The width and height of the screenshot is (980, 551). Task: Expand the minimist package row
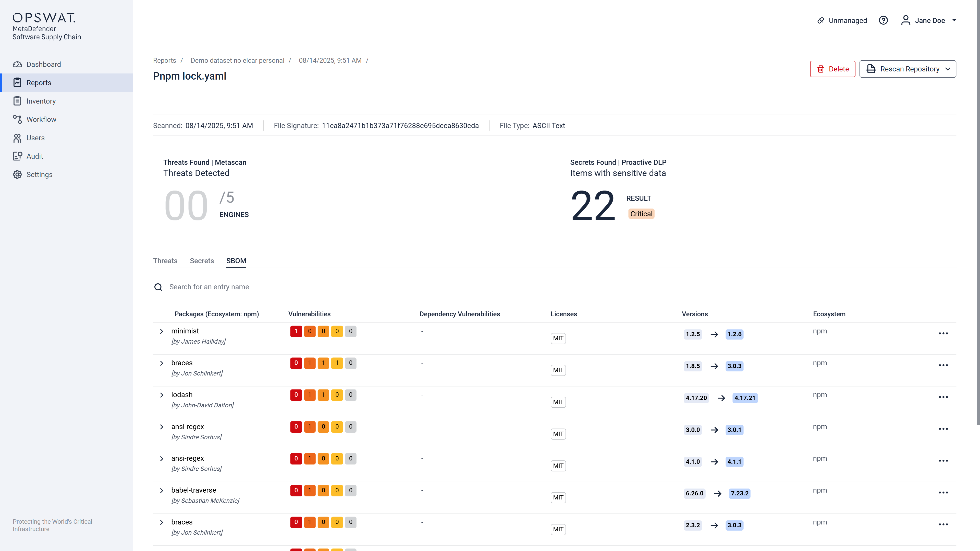[x=162, y=331]
